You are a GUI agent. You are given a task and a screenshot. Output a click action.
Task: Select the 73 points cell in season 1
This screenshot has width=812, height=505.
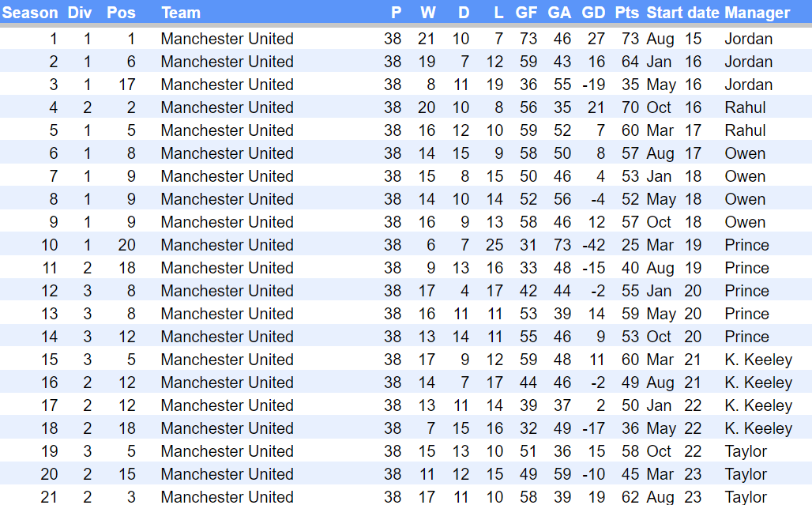(630, 39)
